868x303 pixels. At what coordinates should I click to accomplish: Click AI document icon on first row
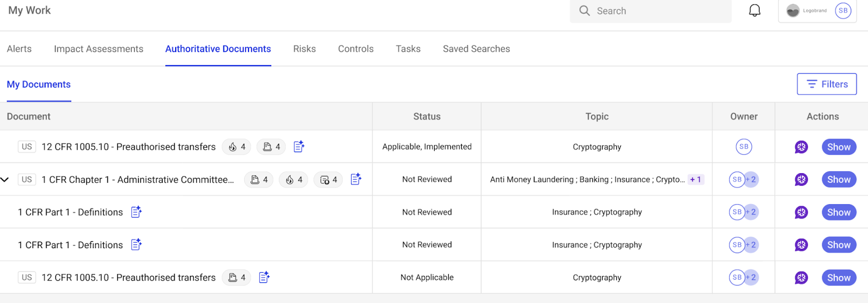click(299, 147)
